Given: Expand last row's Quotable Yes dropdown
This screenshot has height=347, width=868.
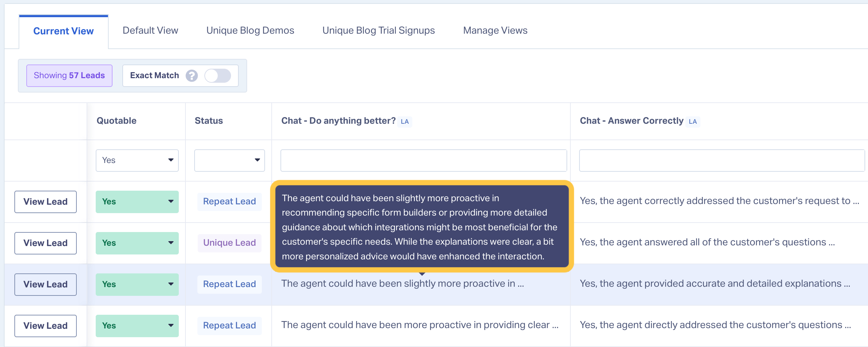Looking at the screenshot, I should tap(137, 326).
